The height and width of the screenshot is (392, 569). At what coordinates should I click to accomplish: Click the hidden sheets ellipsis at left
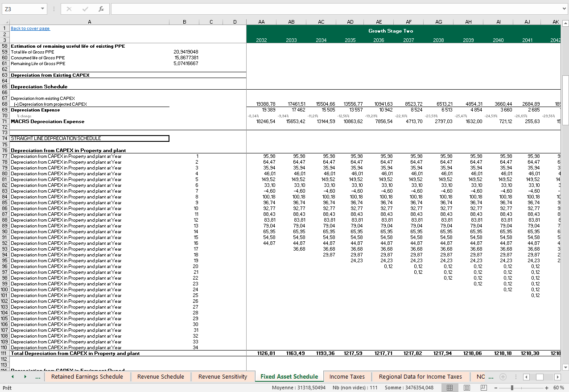(38, 377)
